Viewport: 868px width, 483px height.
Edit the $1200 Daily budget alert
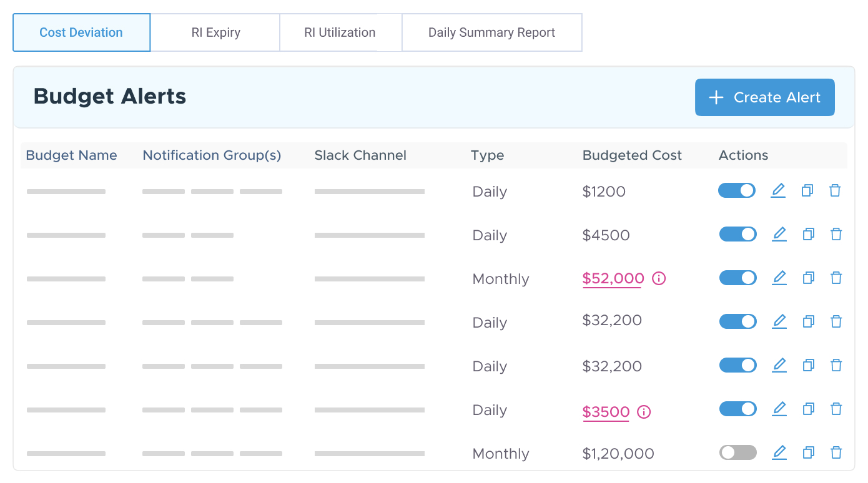click(x=778, y=190)
